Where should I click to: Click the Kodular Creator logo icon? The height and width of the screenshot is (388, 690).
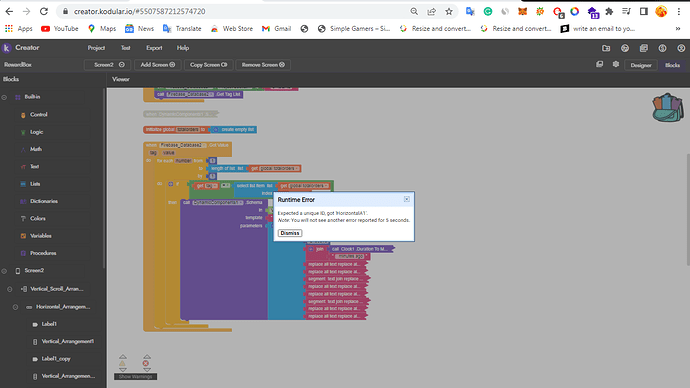click(7, 48)
